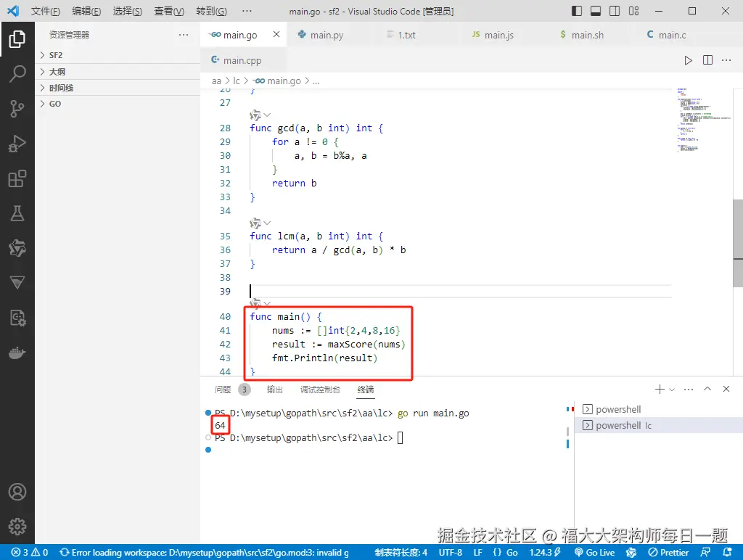The height and width of the screenshot is (560, 743).
Task: Click 'lc' breadcrumb segment
Action: (237, 81)
